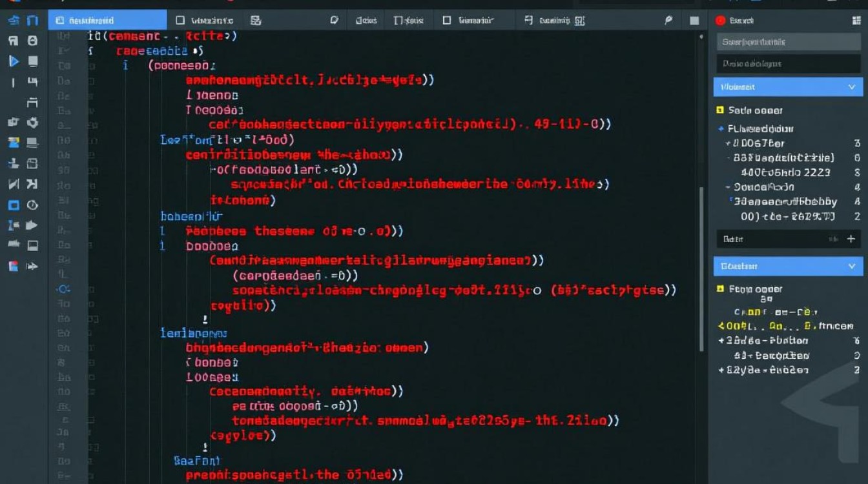This screenshot has width=868, height=484.
Task: Toggle the checkbox in the second editor tab
Action: [181, 21]
